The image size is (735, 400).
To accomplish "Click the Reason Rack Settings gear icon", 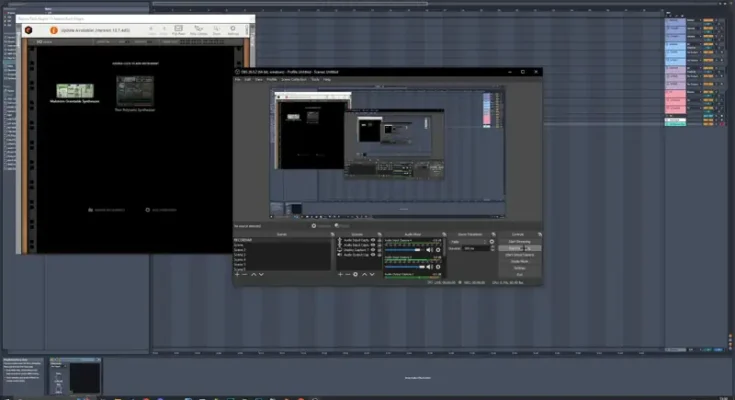I will click(x=231, y=30).
